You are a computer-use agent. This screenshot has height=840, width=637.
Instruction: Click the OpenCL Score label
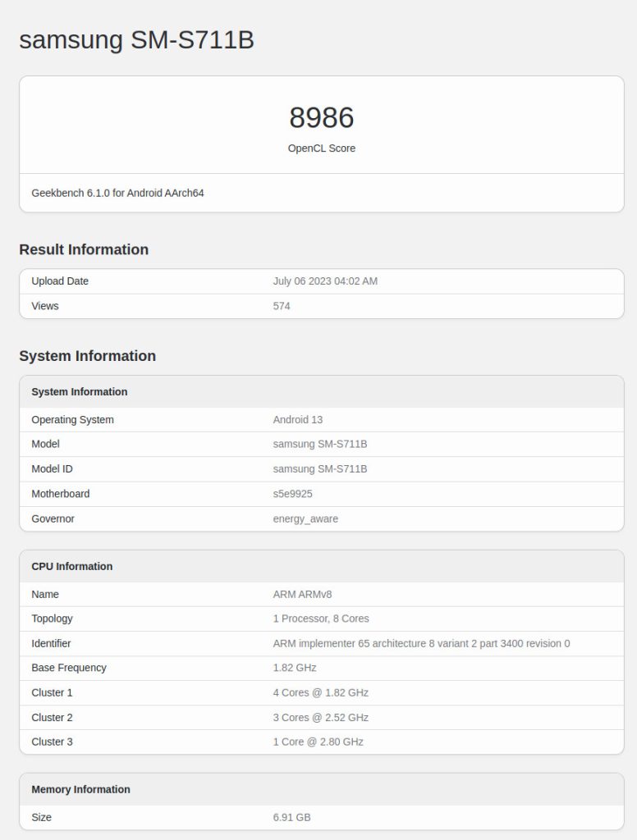(x=322, y=148)
